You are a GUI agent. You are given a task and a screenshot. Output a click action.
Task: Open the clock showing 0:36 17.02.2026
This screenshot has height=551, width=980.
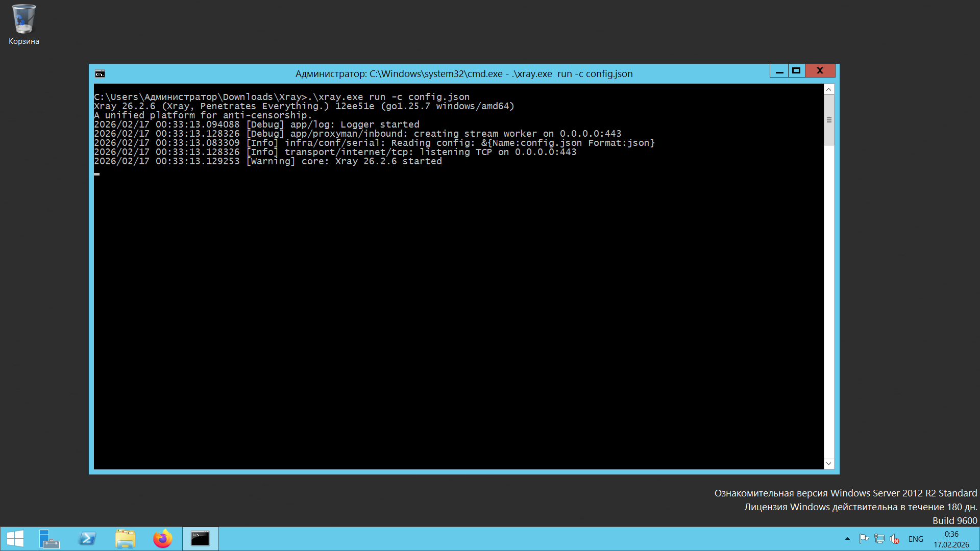(x=951, y=539)
